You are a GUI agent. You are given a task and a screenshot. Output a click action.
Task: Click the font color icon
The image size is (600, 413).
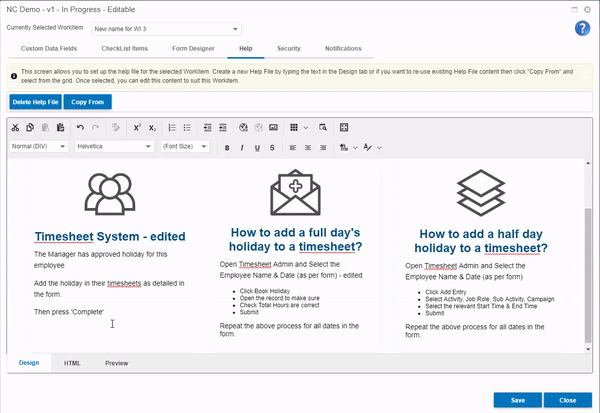367,148
